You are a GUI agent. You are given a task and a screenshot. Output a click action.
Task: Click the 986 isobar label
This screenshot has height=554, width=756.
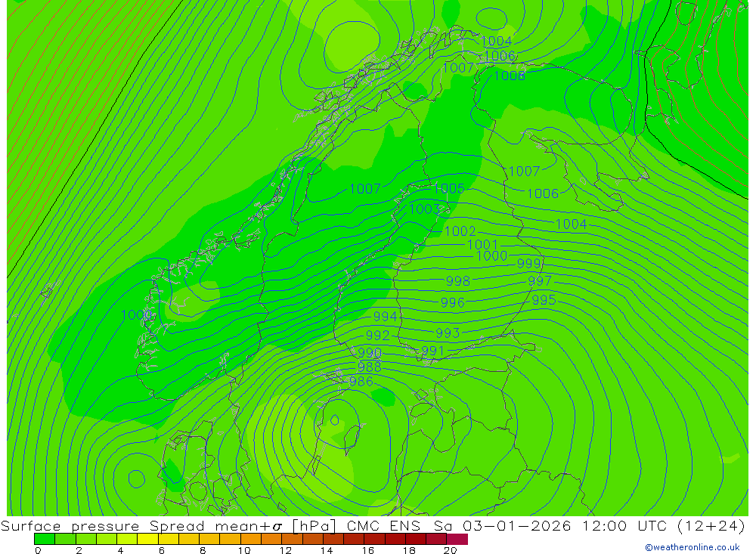[x=361, y=382]
